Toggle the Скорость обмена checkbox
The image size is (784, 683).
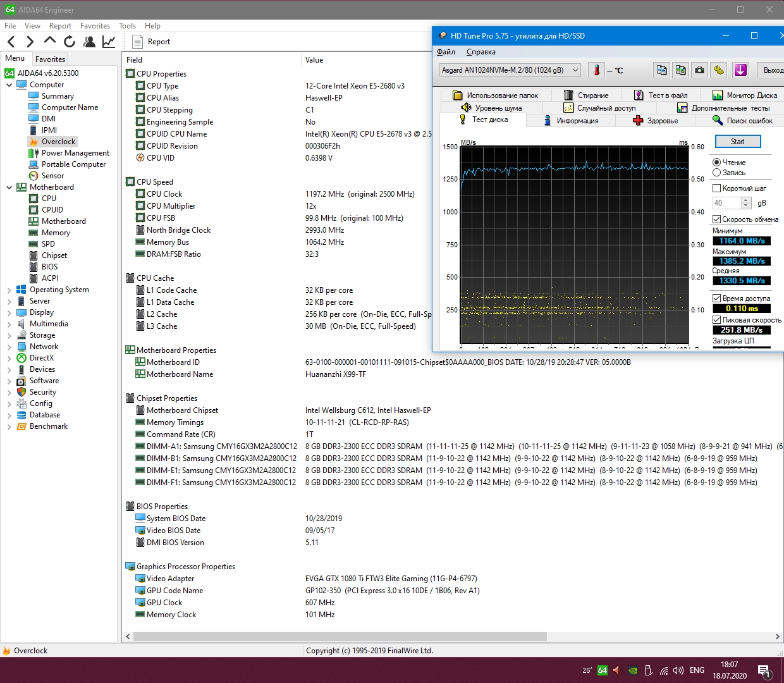point(716,219)
